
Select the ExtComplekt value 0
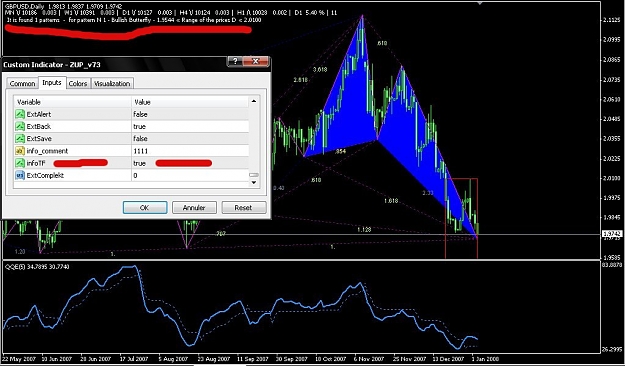(x=136, y=175)
